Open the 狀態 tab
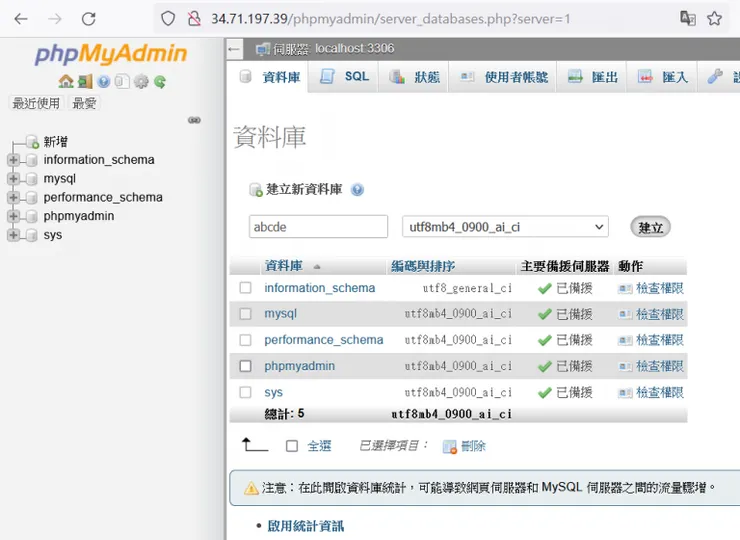This screenshot has width=740, height=540. pyautogui.click(x=414, y=76)
